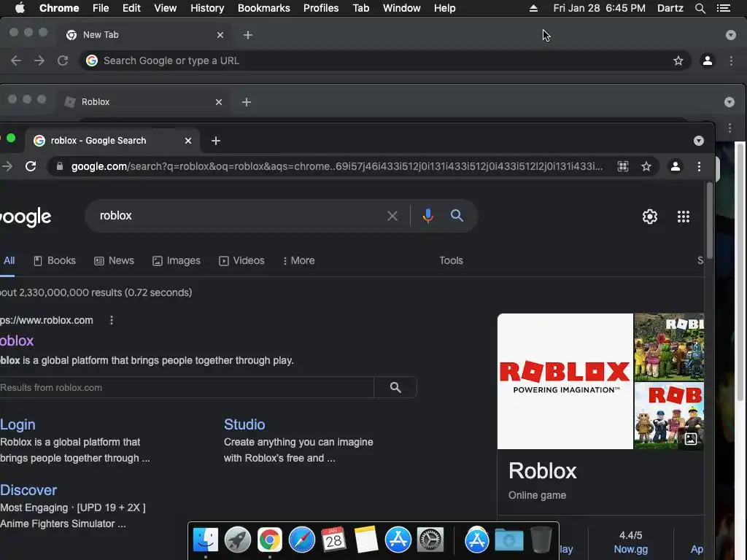Click back arrow in New Tab window

click(x=16, y=61)
